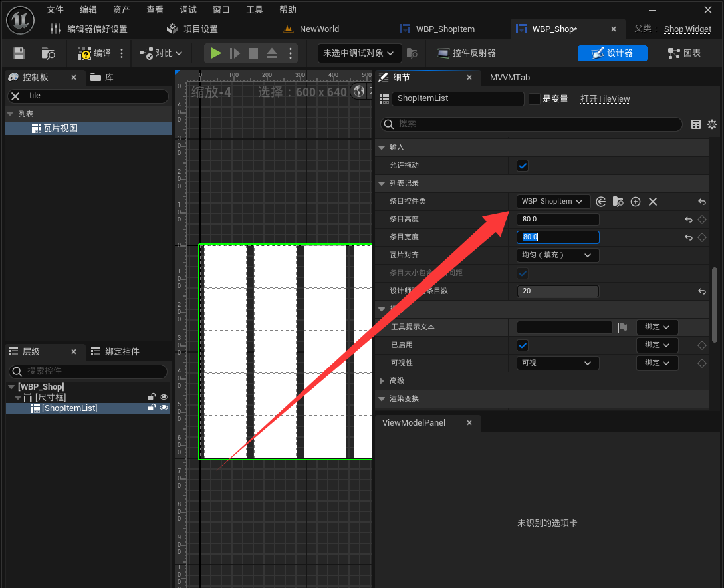Open the 资产 menu
Screen dimensions: 724x588
click(122, 10)
